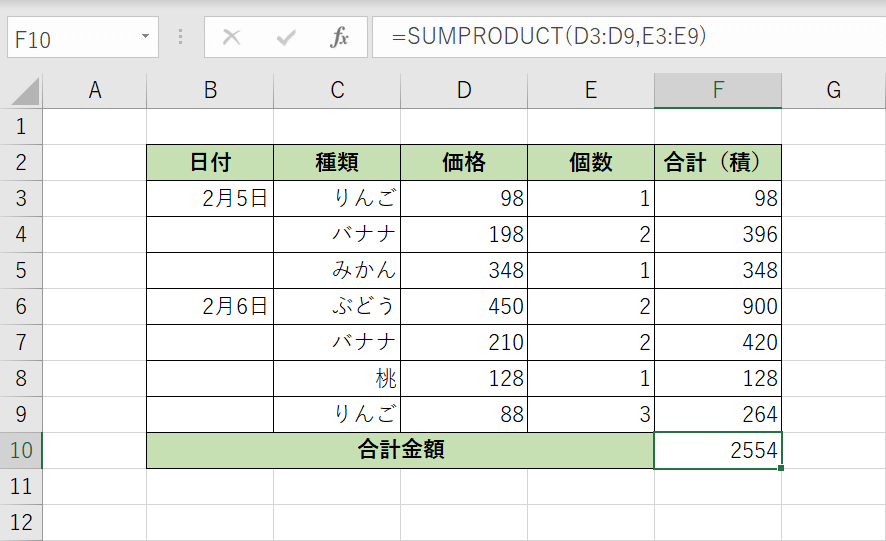This screenshot has height=541, width=886.
Task: Click the Name Box showing F10
Action: click(x=70, y=38)
